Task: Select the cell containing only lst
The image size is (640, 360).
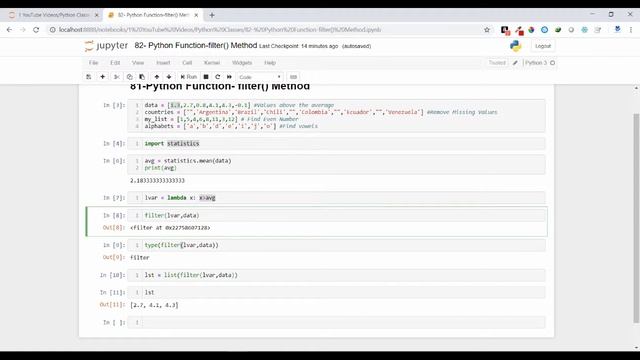Action: pyautogui.click(x=336, y=292)
